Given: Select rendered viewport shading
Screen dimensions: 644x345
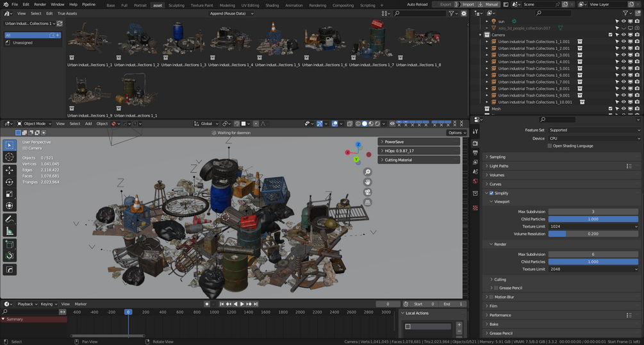Looking at the screenshot, I should pyautogui.click(x=378, y=123).
